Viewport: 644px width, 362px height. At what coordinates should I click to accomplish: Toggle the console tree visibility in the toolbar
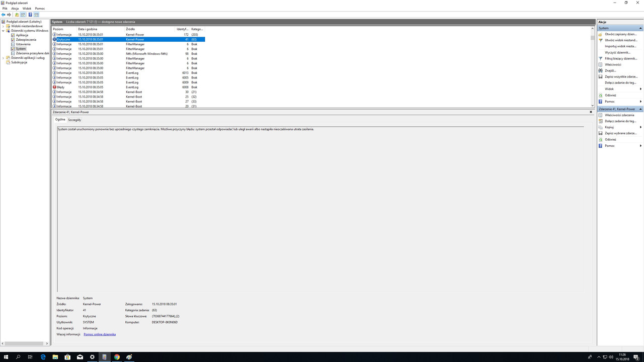click(x=23, y=14)
